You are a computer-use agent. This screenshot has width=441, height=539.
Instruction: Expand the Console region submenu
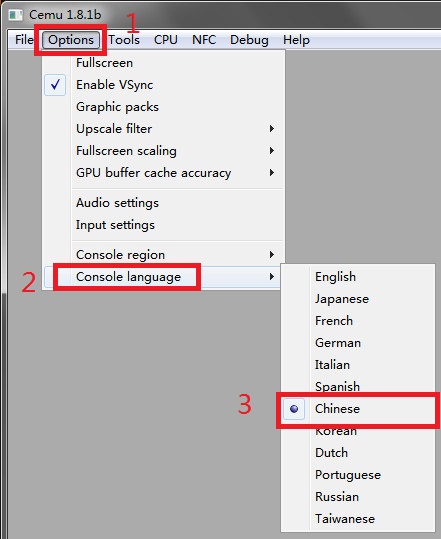coord(163,255)
